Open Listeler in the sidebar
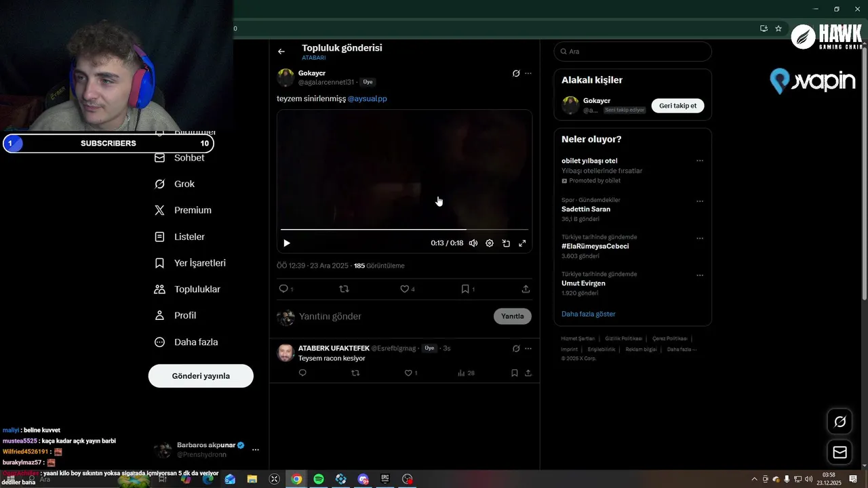The image size is (868, 488). (x=180, y=237)
